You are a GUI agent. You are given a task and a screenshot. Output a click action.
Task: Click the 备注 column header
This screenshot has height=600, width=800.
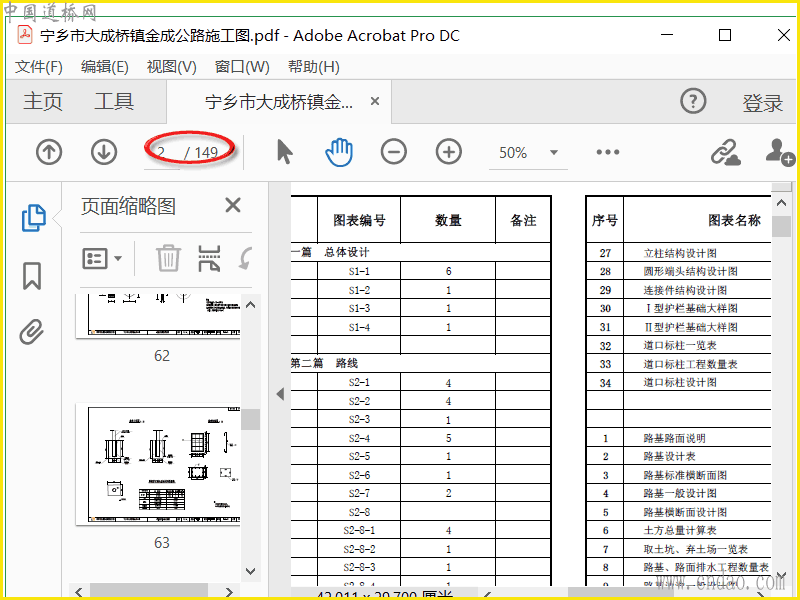pos(523,220)
